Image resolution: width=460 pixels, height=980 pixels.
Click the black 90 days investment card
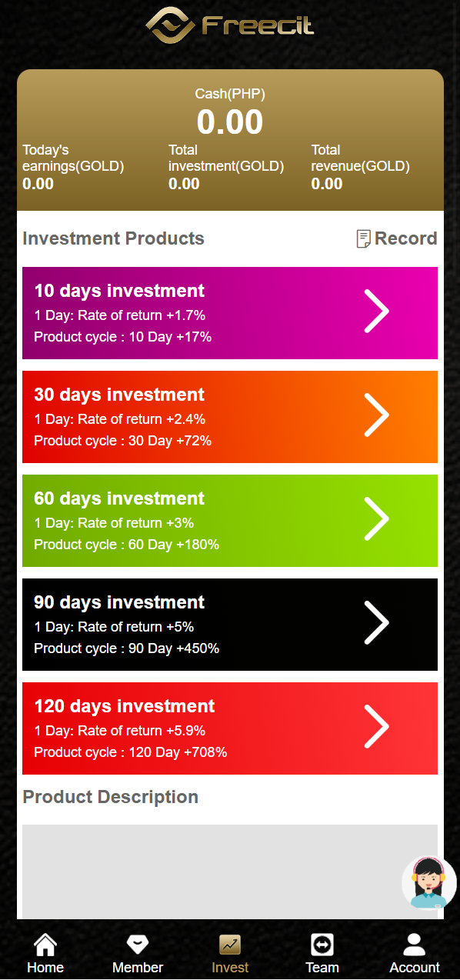point(230,625)
